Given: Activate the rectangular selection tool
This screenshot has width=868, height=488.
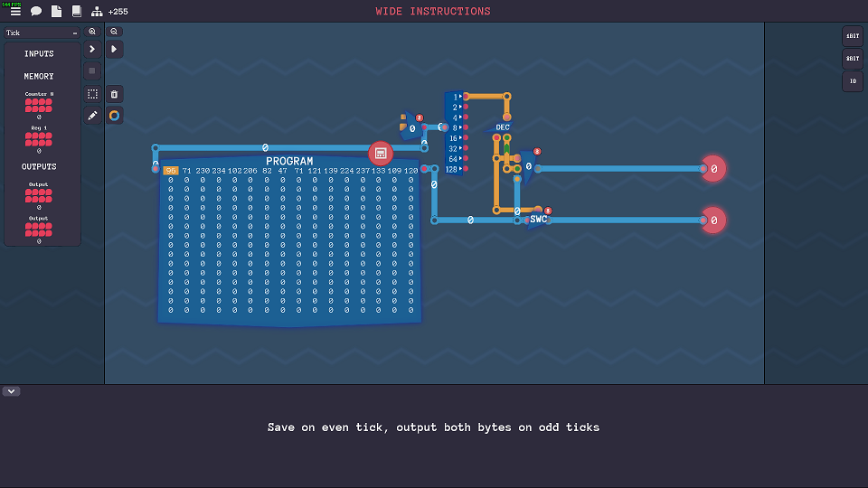Looking at the screenshot, I should pyautogui.click(x=92, y=94).
